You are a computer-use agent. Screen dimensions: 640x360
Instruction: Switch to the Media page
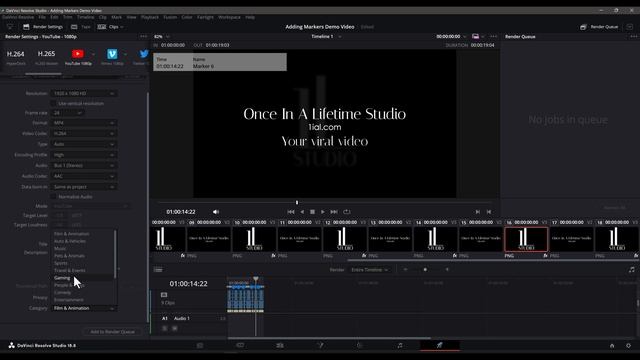coord(200,345)
